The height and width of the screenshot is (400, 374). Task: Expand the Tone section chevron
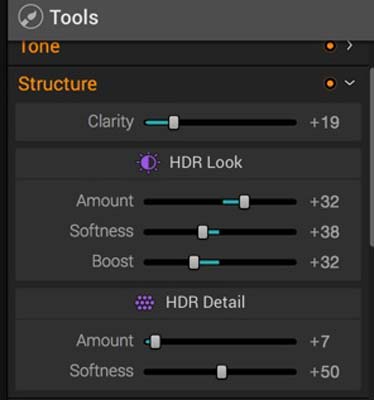click(x=349, y=46)
